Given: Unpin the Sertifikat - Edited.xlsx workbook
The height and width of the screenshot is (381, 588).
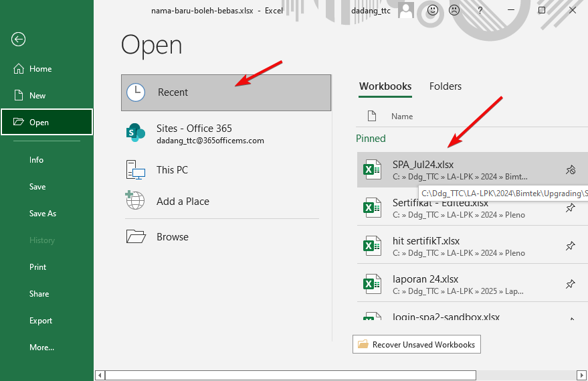Looking at the screenshot, I should (571, 208).
